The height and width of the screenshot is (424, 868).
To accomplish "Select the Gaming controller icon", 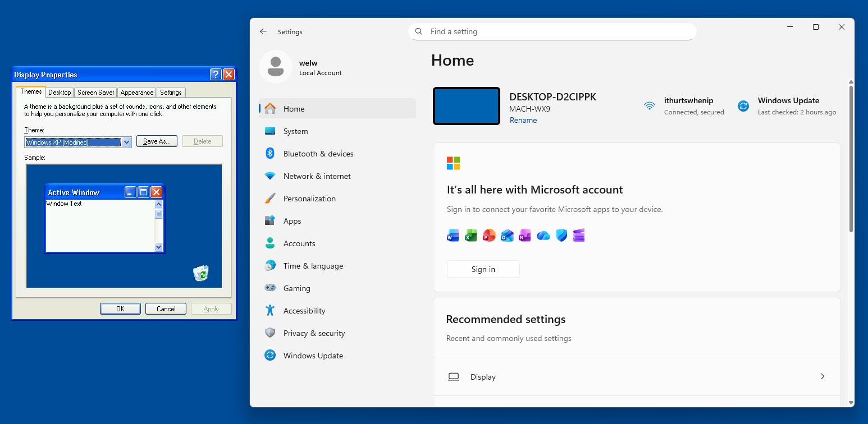I will 270,288.
